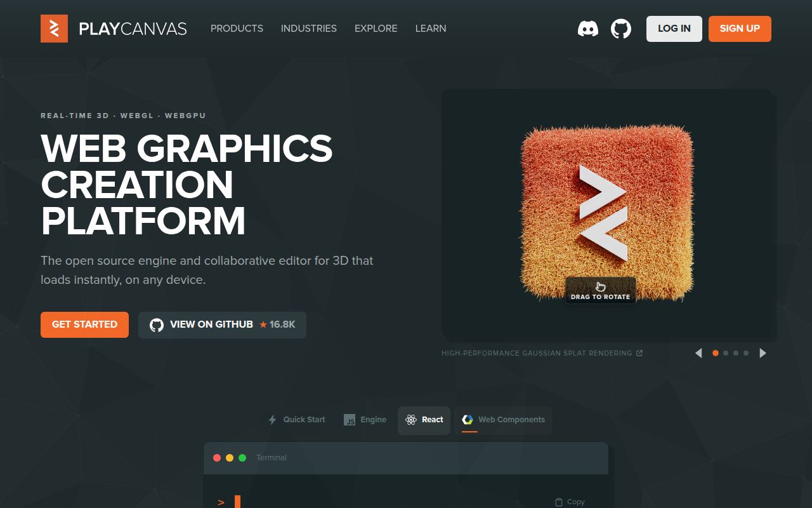Click the next slide arrow
This screenshot has height=508, width=812.
[763, 353]
